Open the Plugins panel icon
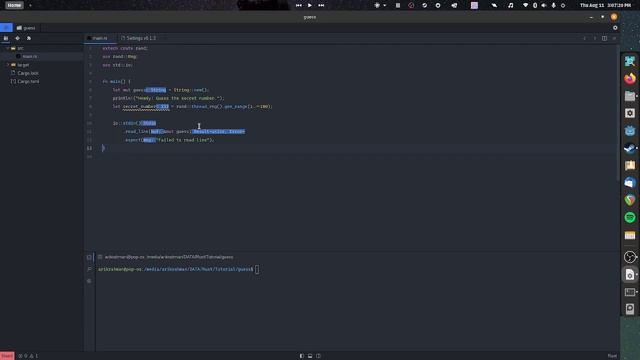 tap(29, 38)
